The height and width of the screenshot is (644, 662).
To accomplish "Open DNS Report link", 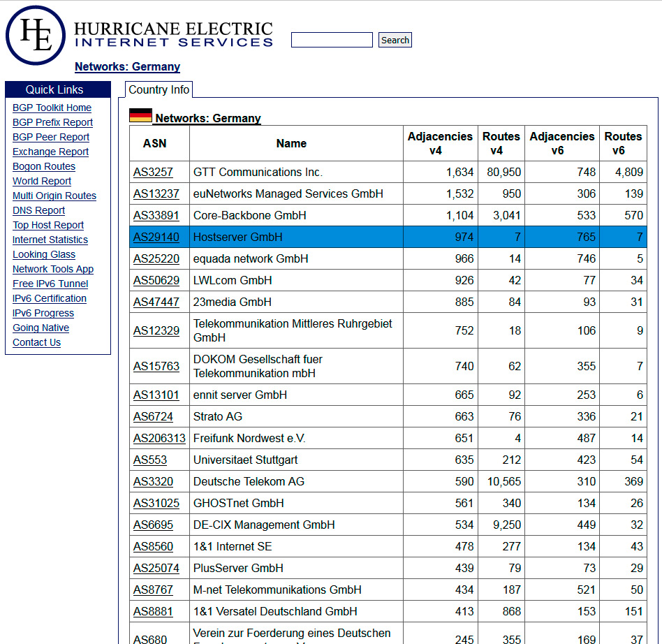I will (x=39, y=210).
